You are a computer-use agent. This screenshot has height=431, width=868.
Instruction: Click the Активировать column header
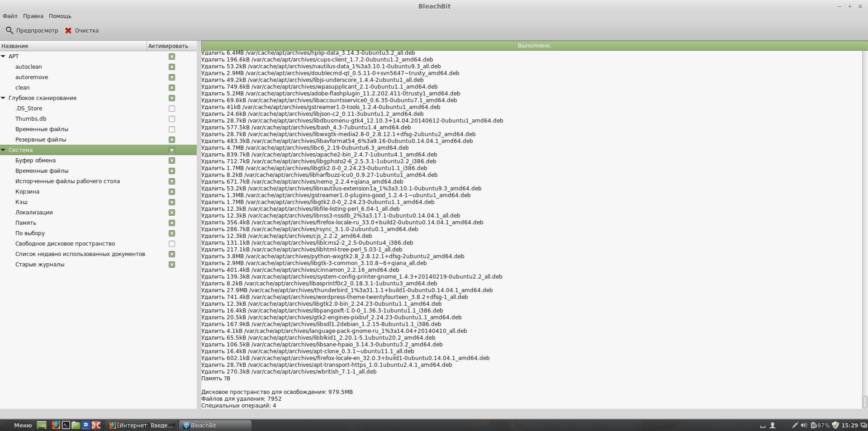pyautogui.click(x=171, y=46)
